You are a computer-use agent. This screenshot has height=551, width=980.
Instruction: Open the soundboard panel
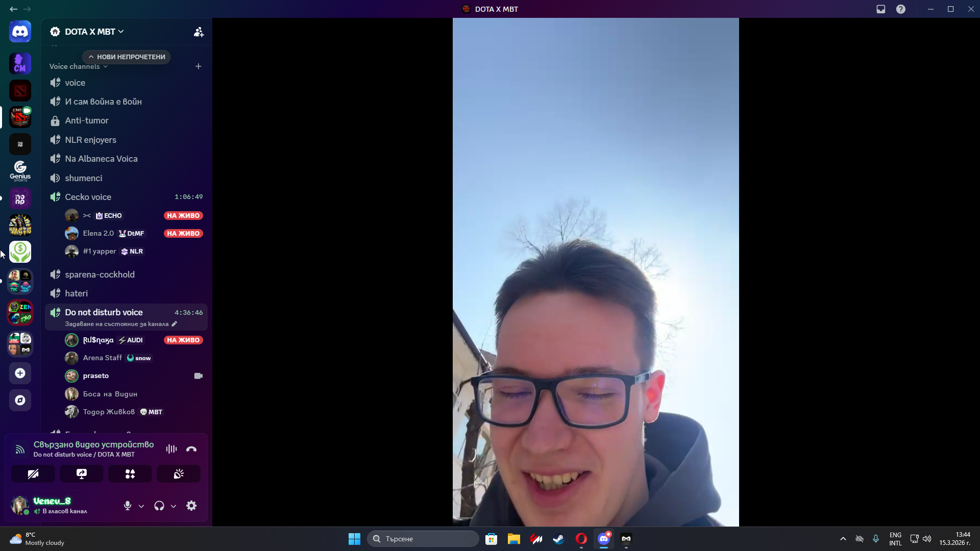179,474
